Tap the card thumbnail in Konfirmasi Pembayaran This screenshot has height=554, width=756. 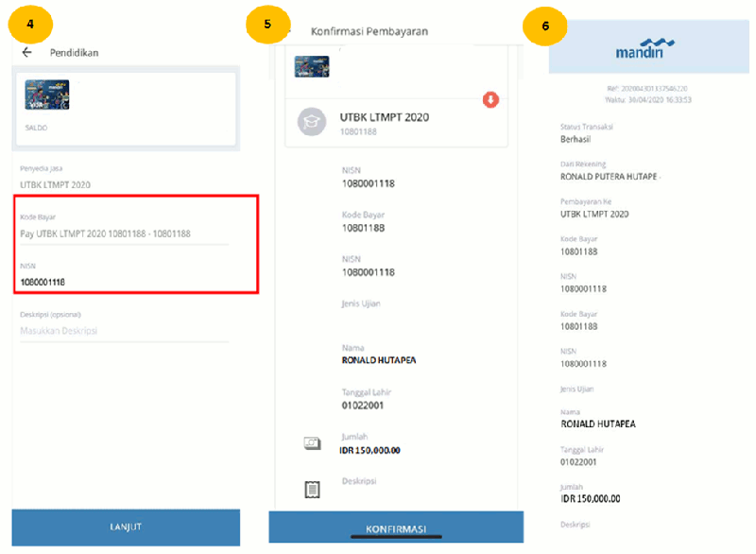312,66
